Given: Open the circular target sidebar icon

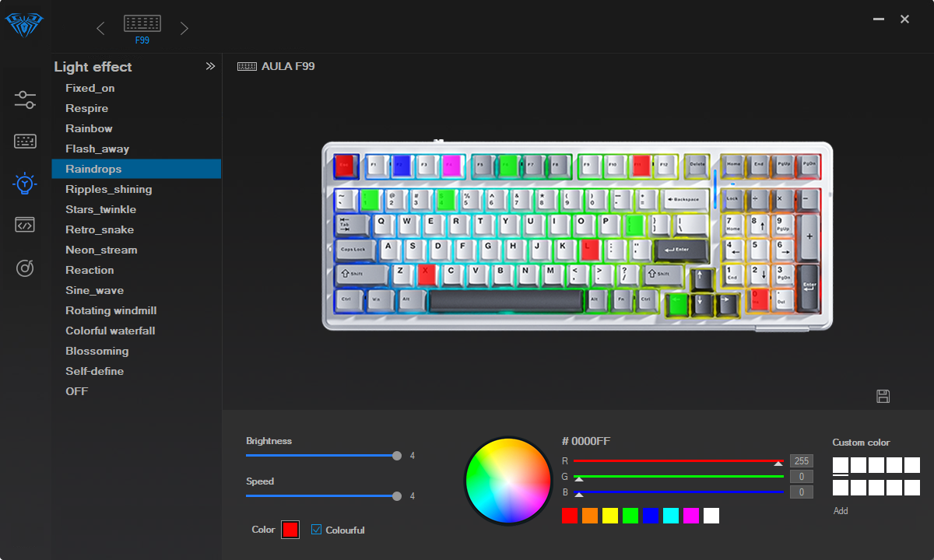Looking at the screenshot, I should [25, 268].
